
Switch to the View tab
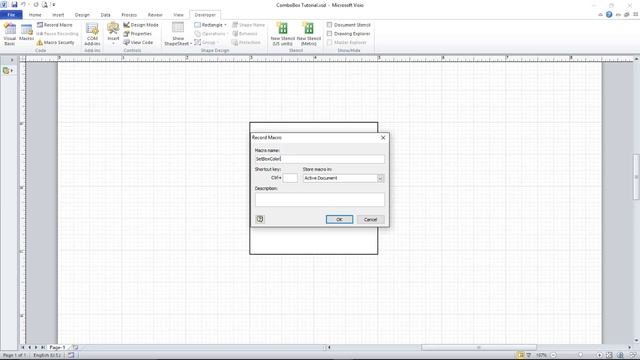point(178,15)
